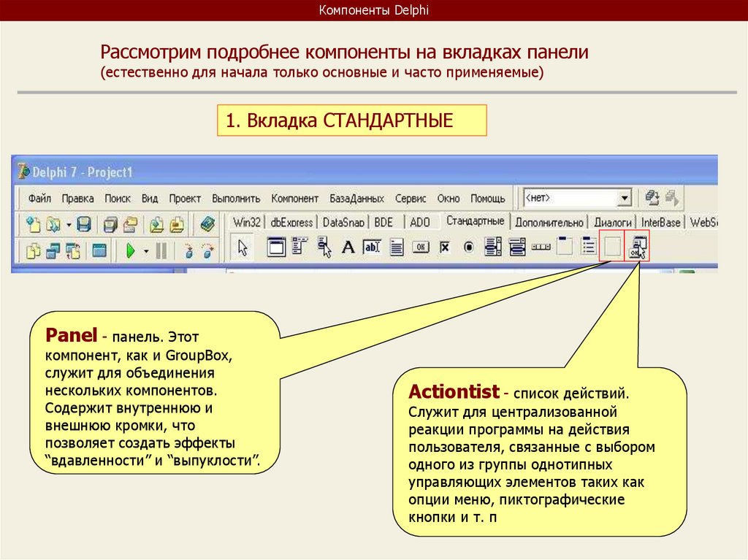Choose the ScrollBar component icon

pyautogui.click(x=541, y=247)
